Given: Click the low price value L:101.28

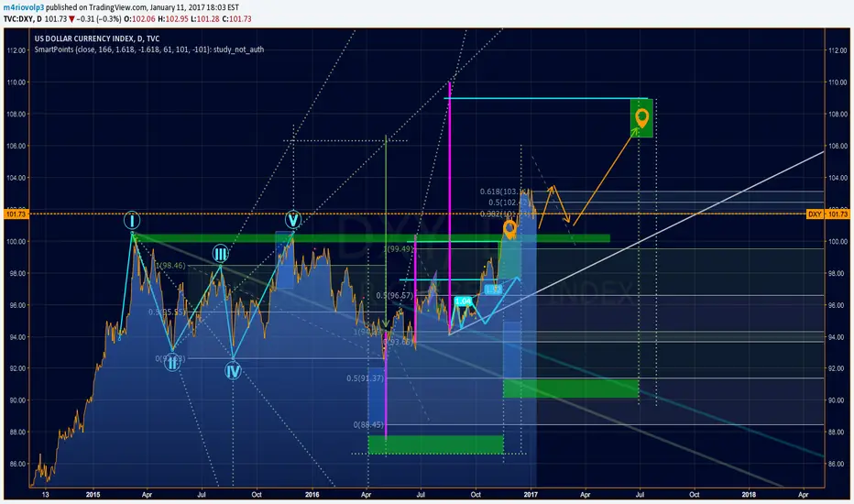Looking at the screenshot, I should pos(205,19).
